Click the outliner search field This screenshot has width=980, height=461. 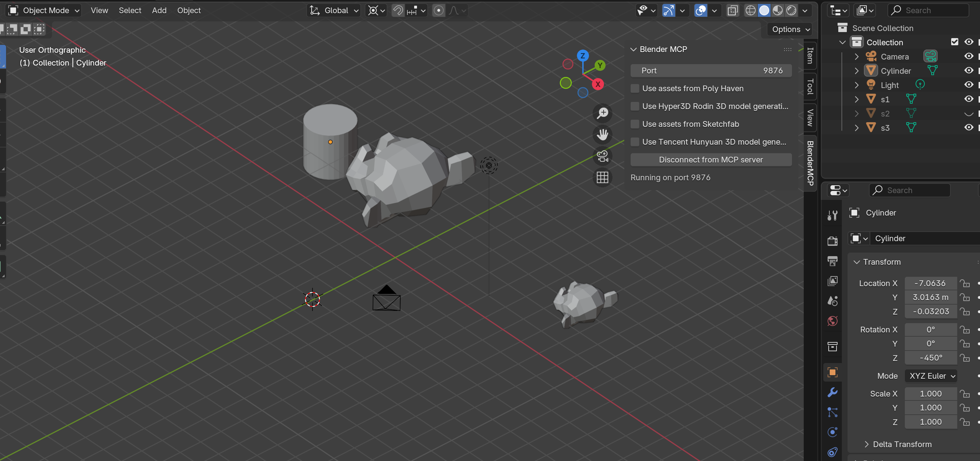click(928, 10)
